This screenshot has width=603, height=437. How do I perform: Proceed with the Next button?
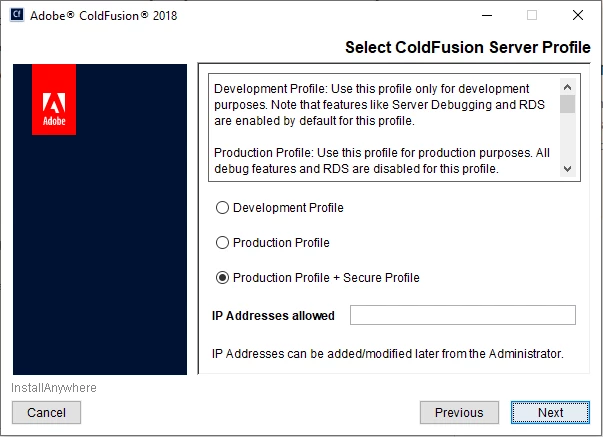click(x=550, y=412)
